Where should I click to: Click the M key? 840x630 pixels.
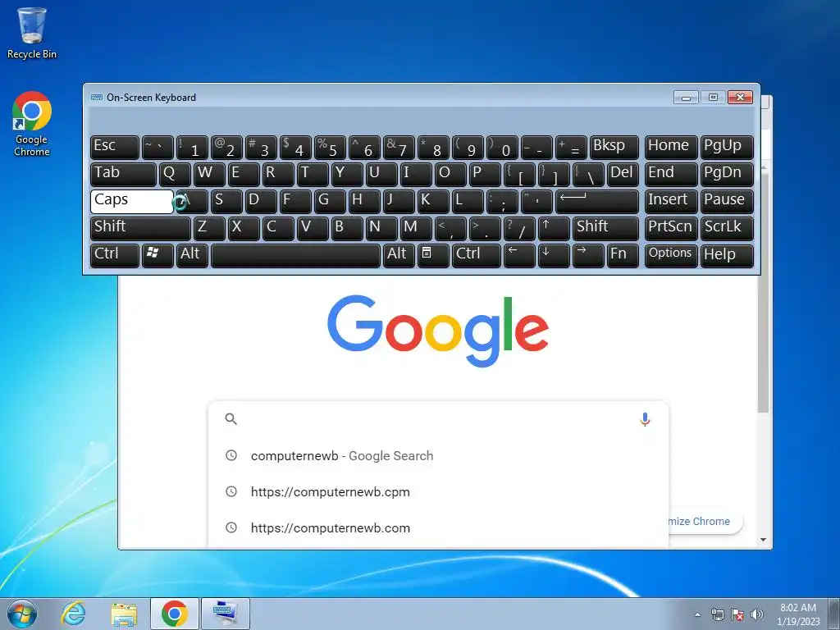[416, 228]
